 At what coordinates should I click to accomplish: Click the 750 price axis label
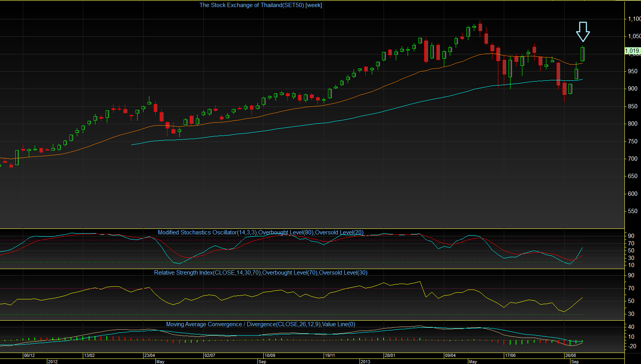633,141
